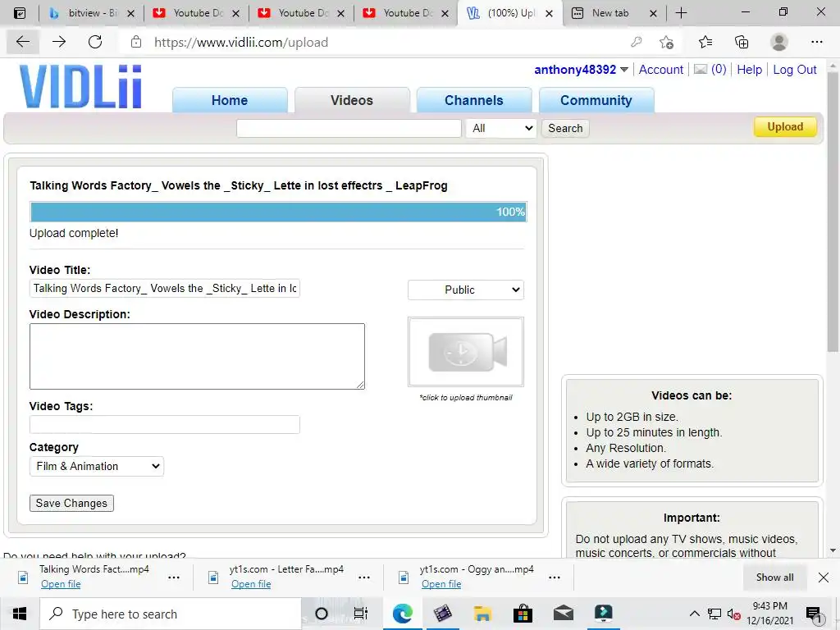The height and width of the screenshot is (630, 840).
Task: Click the browser address bar URL
Action: click(x=241, y=43)
